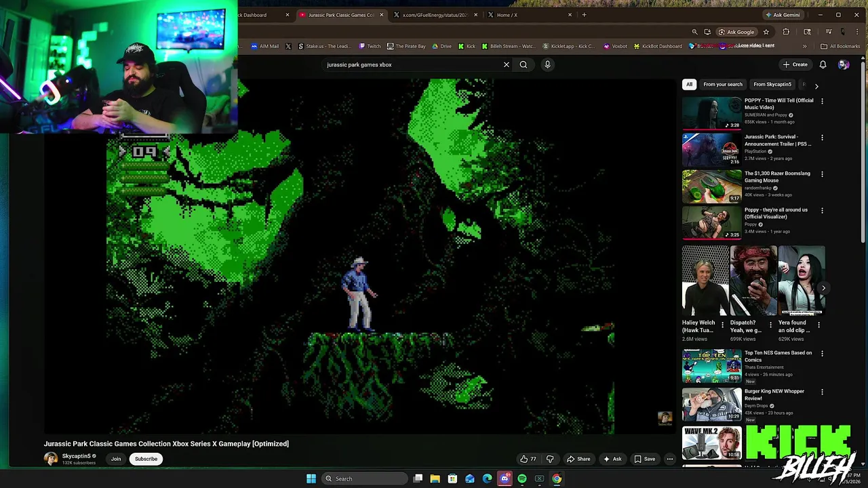Switch to Chrome in the taskbar
Viewport: 868px width, 488px height.
557,479
